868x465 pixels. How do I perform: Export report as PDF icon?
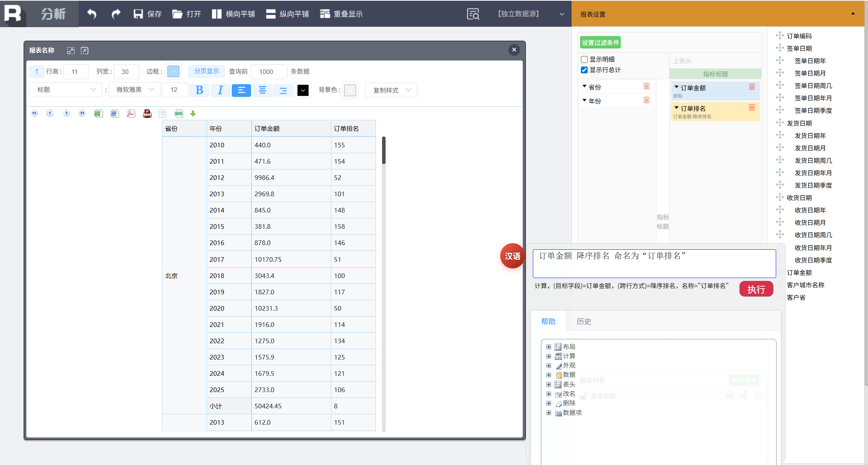pos(131,113)
